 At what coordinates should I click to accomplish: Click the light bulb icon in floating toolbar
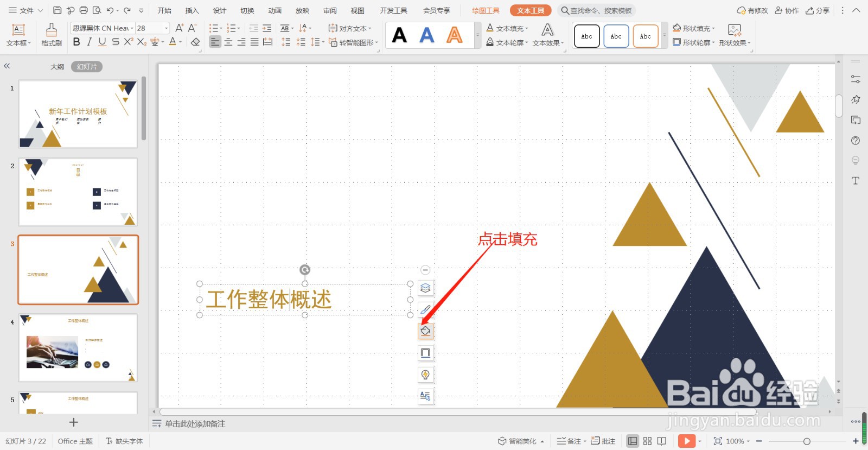coord(425,375)
